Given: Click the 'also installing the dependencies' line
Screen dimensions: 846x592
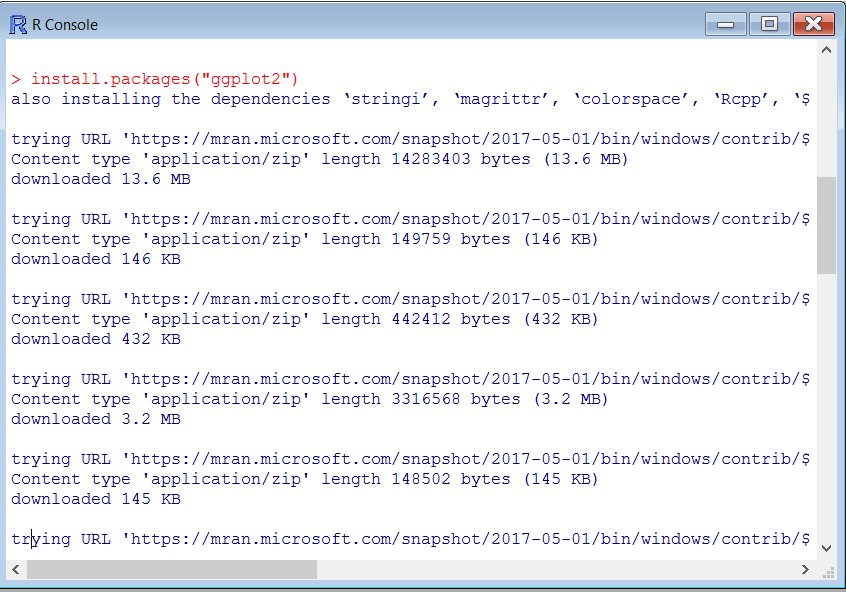Looking at the screenshot, I should point(410,99).
